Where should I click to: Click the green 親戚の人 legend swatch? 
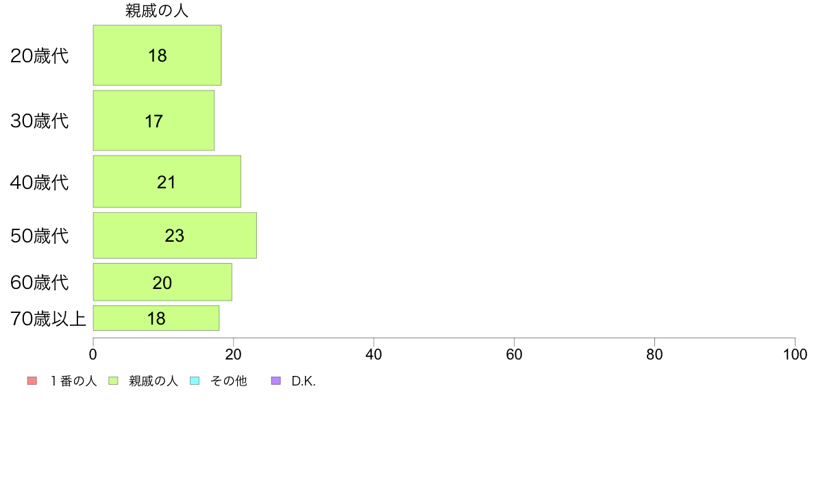coord(113,381)
